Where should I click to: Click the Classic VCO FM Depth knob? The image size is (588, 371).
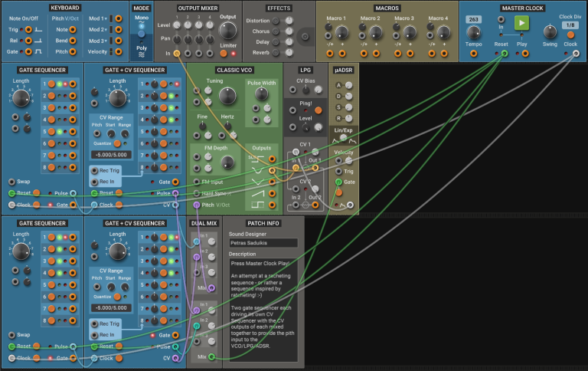[227, 163]
